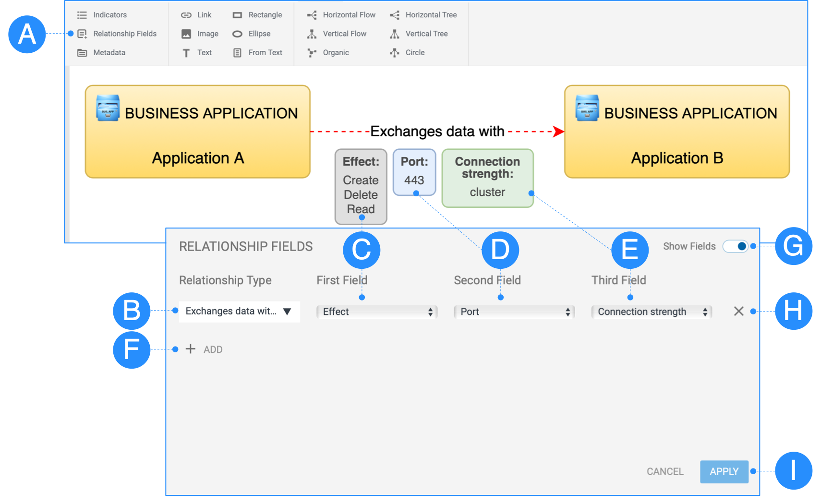Click the Image label

click(207, 34)
